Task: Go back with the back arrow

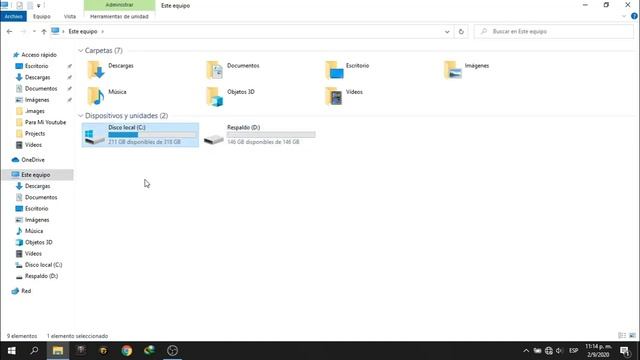Action: [x=9, y=31]
